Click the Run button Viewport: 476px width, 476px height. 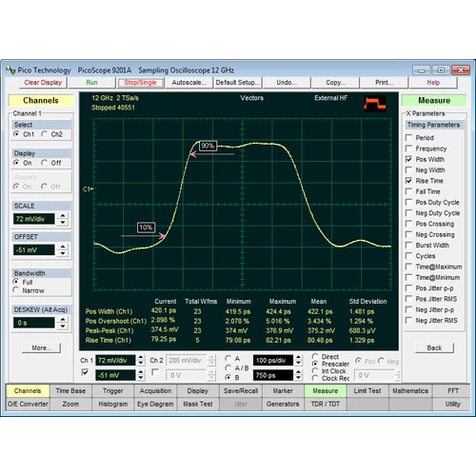[x=91, y=83]
